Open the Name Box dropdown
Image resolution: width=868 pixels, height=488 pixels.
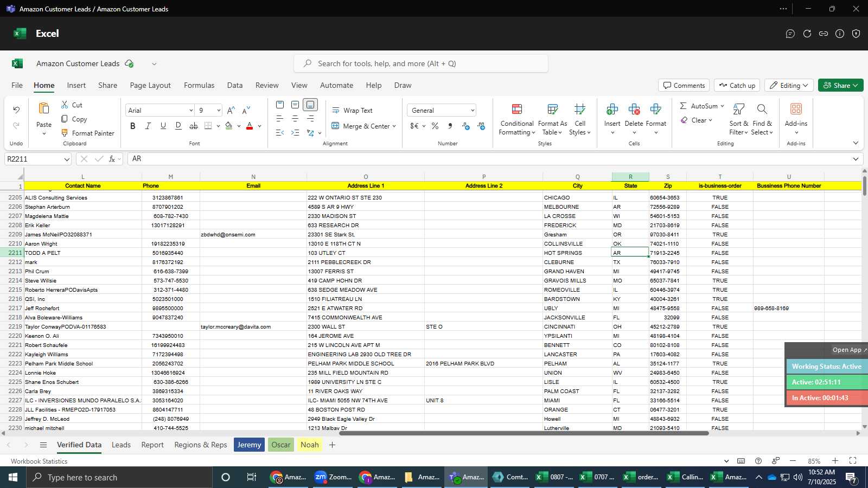point(67,159)
